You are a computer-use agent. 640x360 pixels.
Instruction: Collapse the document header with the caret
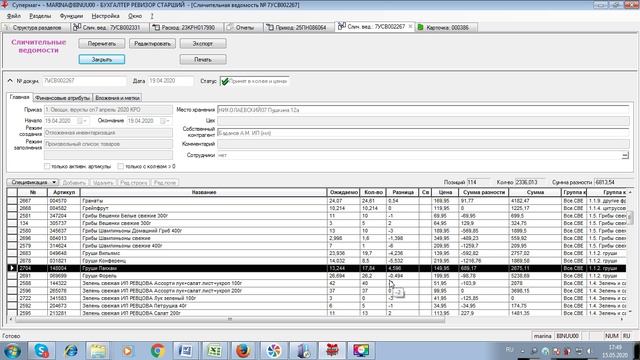pyautogui.click(x=10, y=81)
